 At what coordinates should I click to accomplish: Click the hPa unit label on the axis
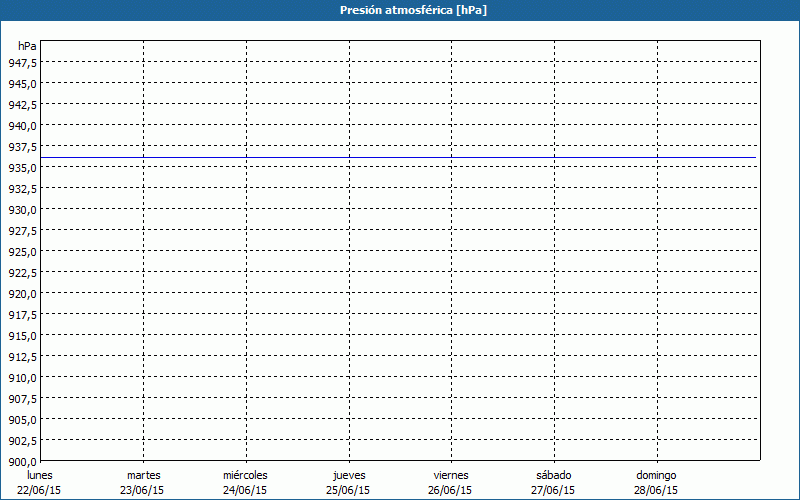point(28,46)
